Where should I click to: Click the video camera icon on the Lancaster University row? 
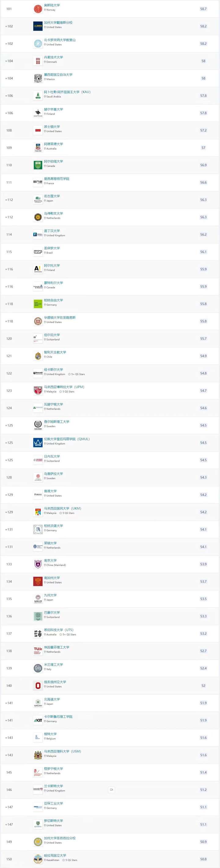pyautogui.click(x=111, y=789)
